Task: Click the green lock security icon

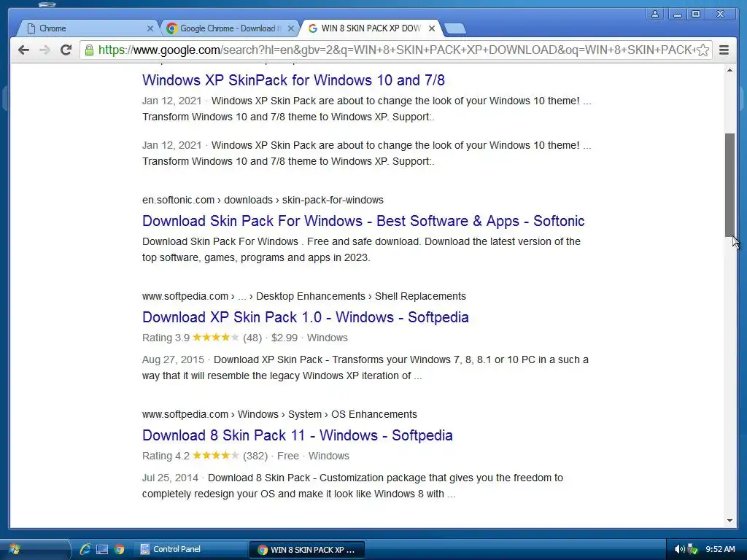Action: coord(89,50)
